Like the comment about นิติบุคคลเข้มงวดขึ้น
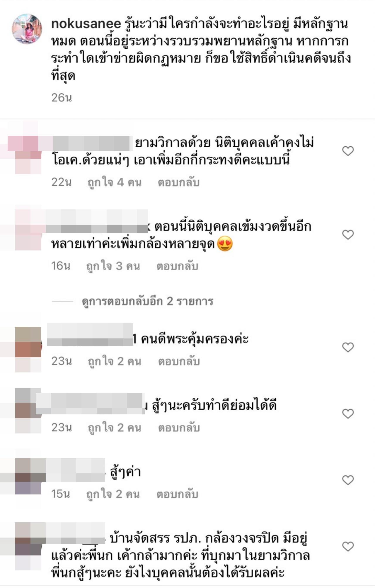The image size is (375, 588). [x=348, y=235]
